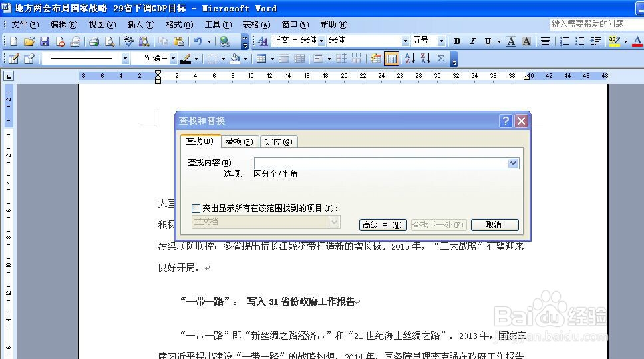
Task: Toggle the highlighted gridlines button
Action: click(391, 59)
